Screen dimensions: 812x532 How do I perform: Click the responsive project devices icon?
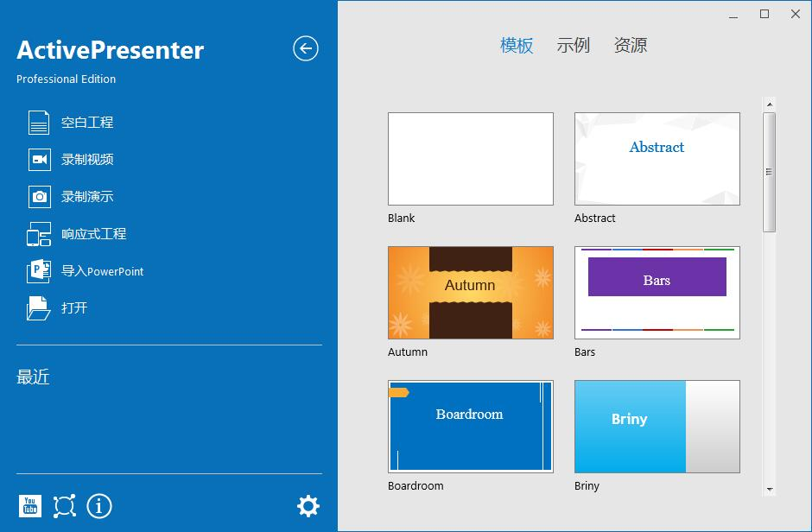pos(39,234)
